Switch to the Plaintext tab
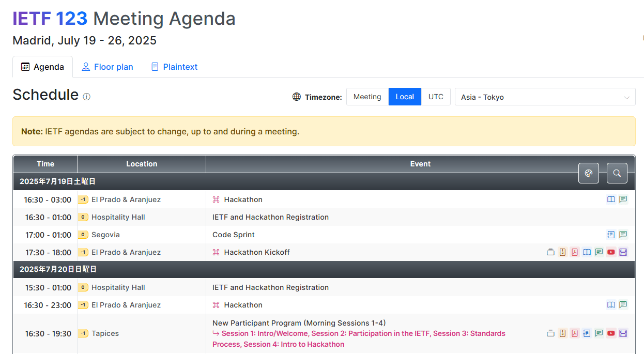Image resolution: width=644 pixels, height=354 pixels. pos(174,67)
